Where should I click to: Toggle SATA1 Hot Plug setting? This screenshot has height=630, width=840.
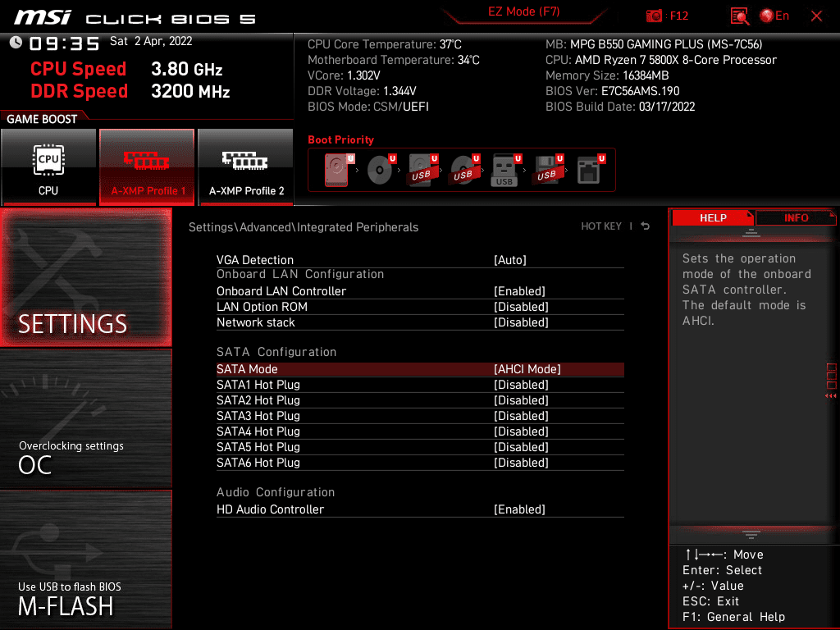pos(420,385)
